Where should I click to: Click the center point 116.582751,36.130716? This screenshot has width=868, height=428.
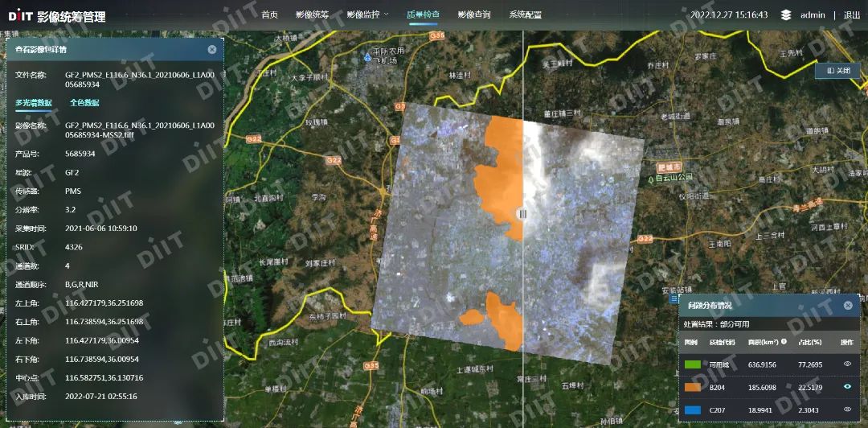(x=104, y=377)
